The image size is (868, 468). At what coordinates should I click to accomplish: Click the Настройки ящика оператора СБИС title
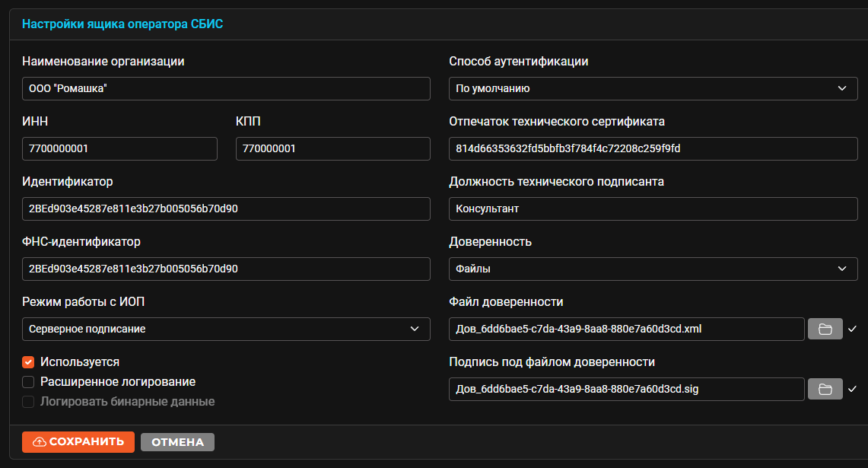pos(122,24)
